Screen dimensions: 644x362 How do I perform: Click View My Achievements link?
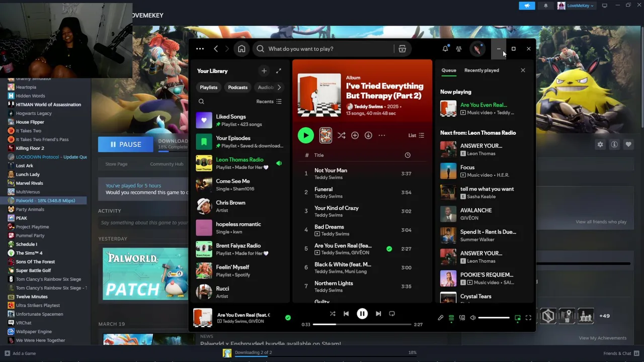602,338
